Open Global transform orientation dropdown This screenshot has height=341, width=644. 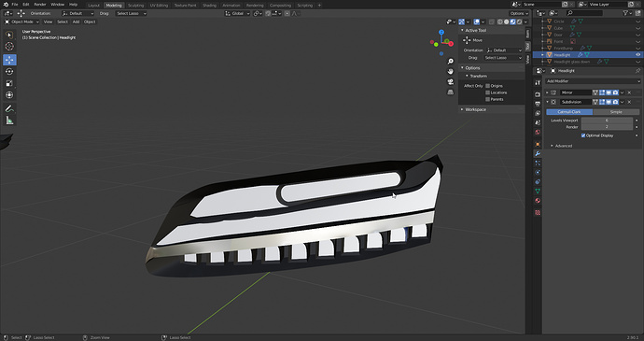tap(237, 14)
